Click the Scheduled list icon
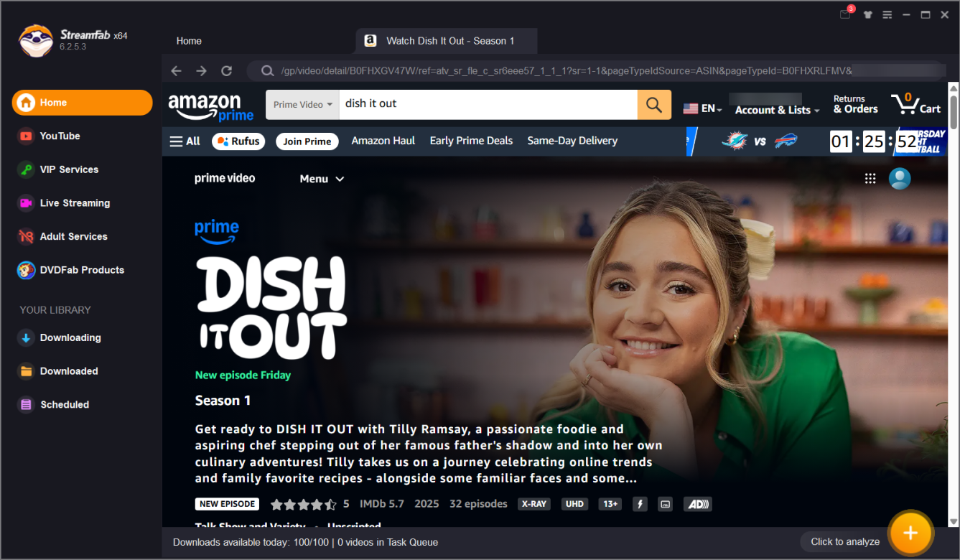This screenshot has height=560, width=960. point(26,404)
